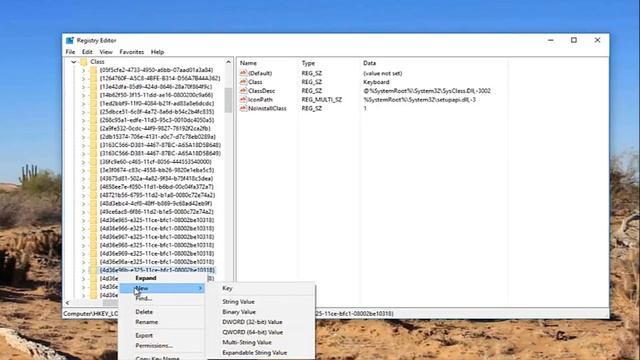Open the Help menu
Image resolution: width=640 pixels, height=360 pixels.
click(157, 52)
